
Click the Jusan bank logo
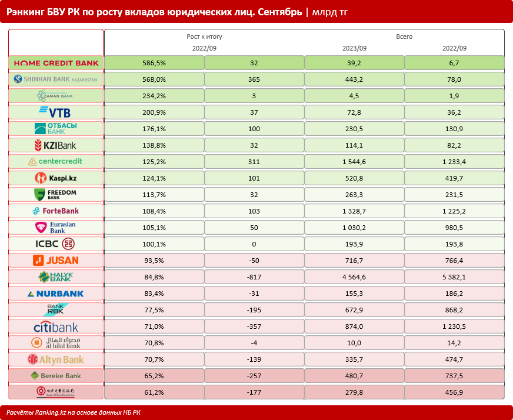[56, 260]
